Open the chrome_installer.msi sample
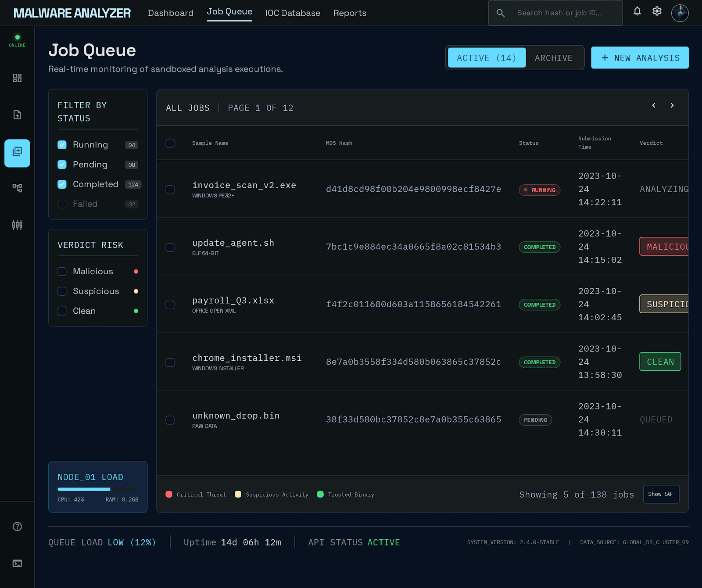702x588 pixels. (247, 358)
